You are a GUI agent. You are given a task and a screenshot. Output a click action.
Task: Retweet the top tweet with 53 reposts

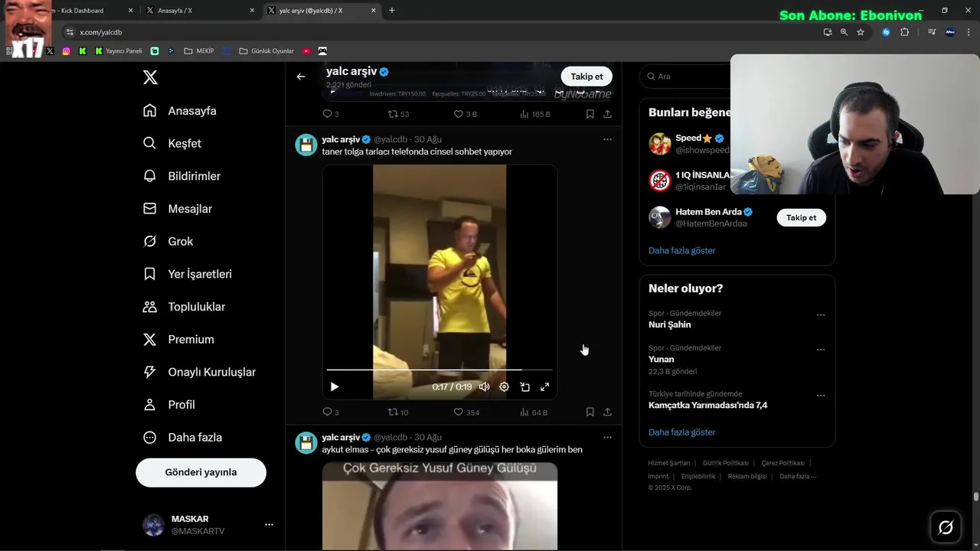tap(398, 114)
